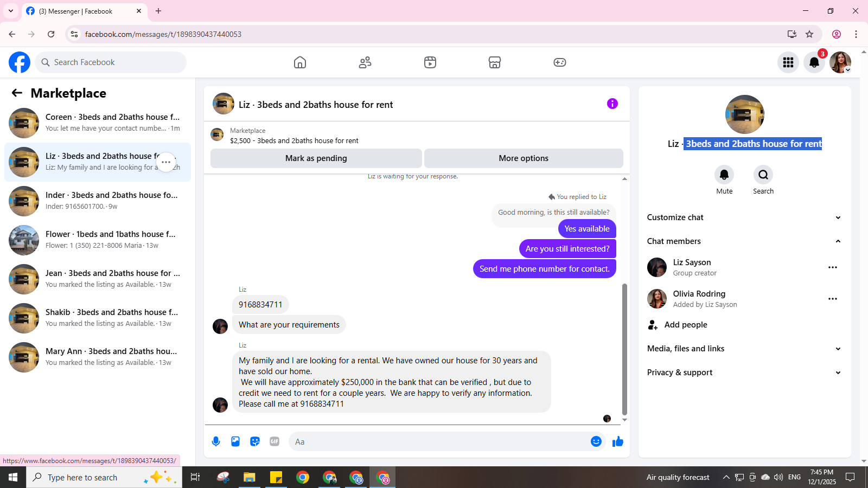Open Chrome browser menu three dots

pos(856,34)
